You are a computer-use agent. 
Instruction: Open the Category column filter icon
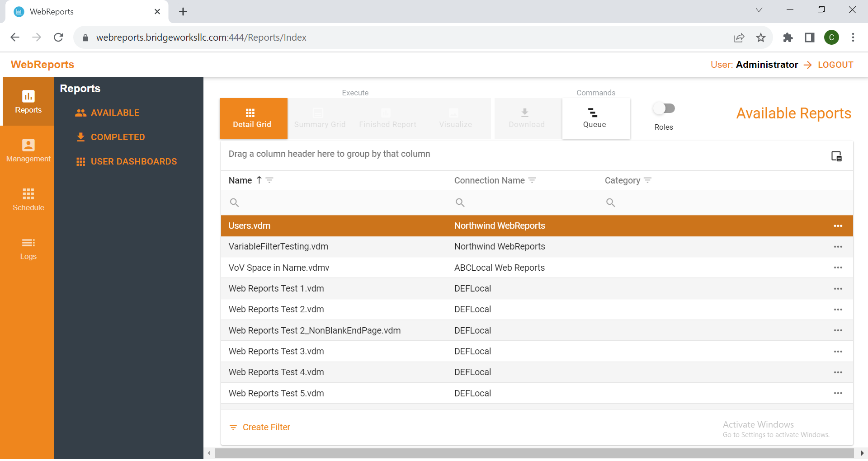tap(647, 180)
